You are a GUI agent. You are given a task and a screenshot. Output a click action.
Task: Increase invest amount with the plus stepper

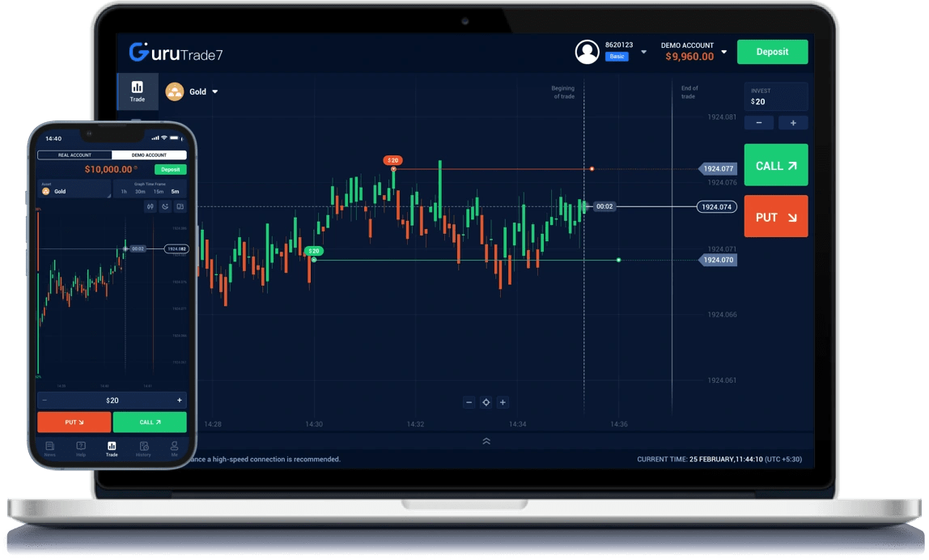[795, 122]
